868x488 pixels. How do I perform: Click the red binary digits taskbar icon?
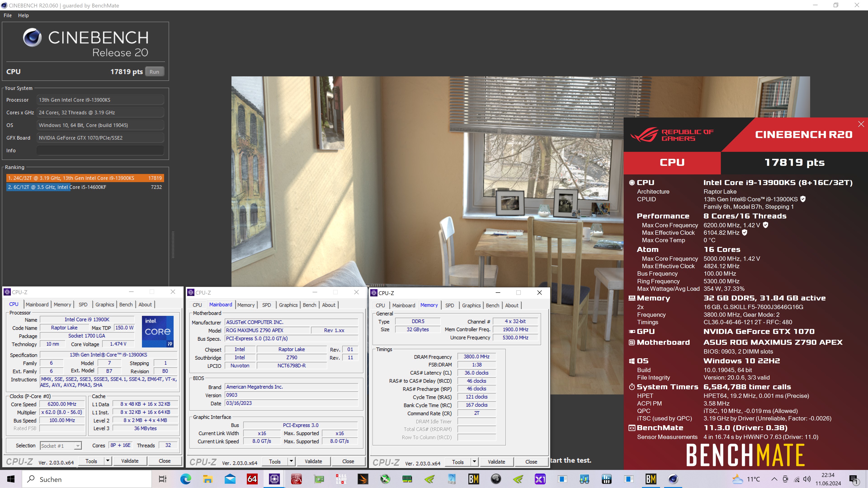pyautogui.click(x=341, y=479)
